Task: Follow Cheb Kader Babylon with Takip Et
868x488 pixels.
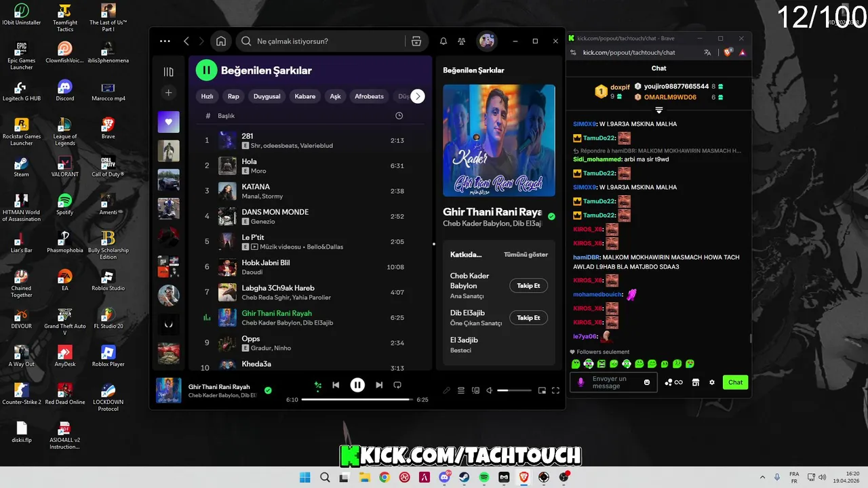Action: [528, 286]
